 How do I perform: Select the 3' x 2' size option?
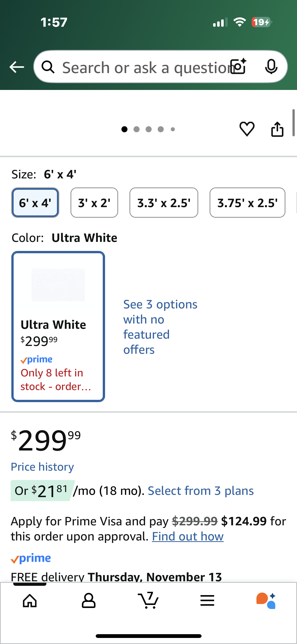(x=94, y=202)
